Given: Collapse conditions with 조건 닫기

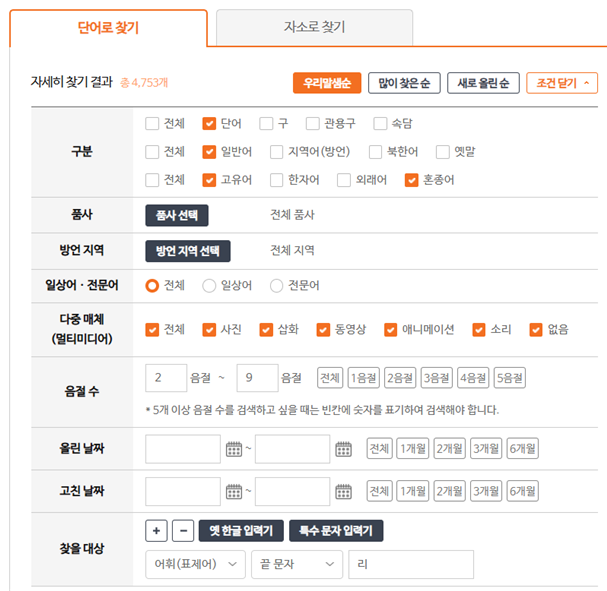Looking at the screenshot, I should tap(562, 83).
